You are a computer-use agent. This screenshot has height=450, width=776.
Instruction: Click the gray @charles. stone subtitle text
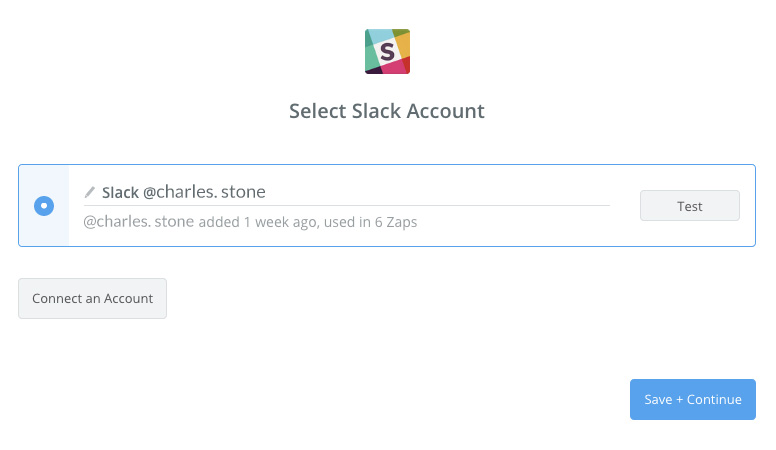tap(138, 222)
